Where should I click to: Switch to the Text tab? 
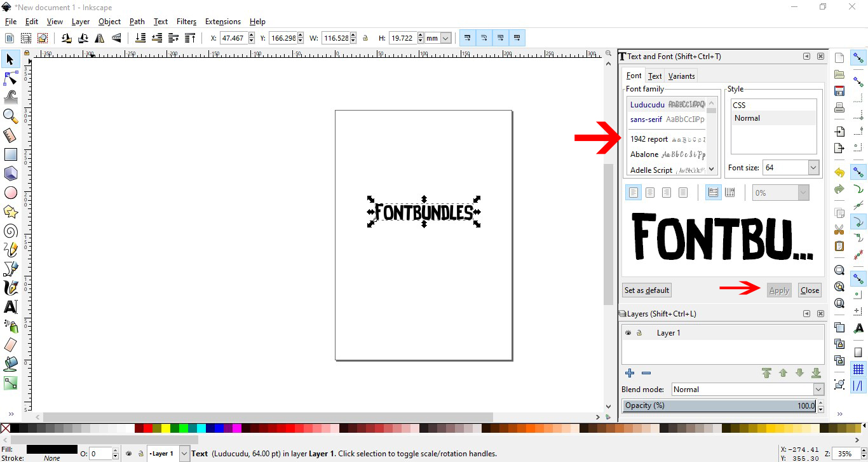point(655,76)
